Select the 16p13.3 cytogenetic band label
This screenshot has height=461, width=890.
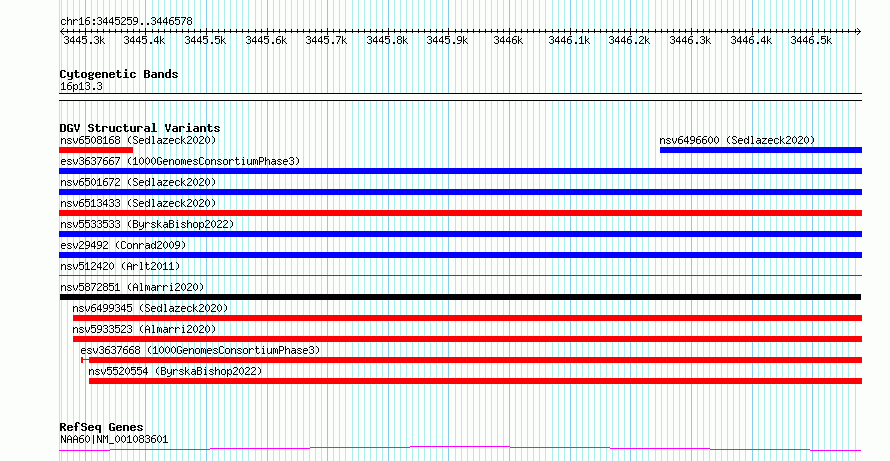click(x=81, y=87)
